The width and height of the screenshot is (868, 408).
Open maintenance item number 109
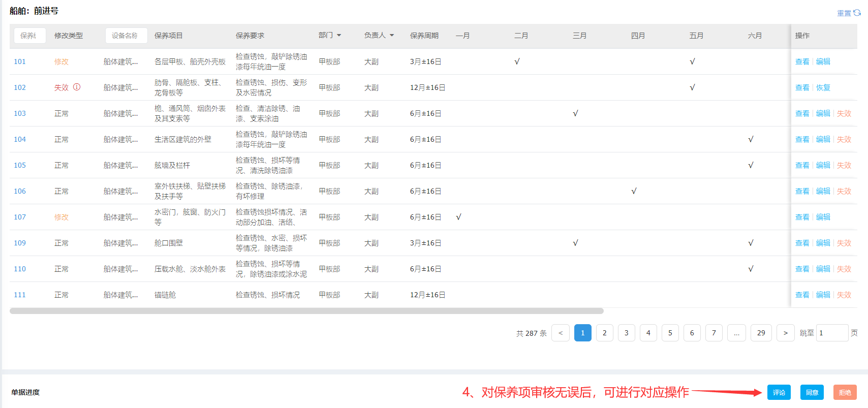click(x=20, y=243)
